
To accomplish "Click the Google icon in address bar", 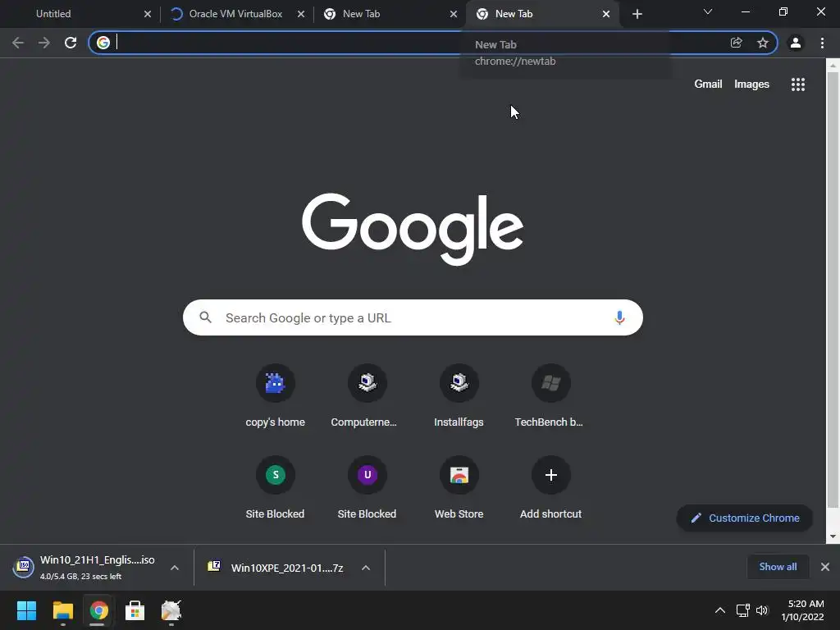I will point(103,43).
